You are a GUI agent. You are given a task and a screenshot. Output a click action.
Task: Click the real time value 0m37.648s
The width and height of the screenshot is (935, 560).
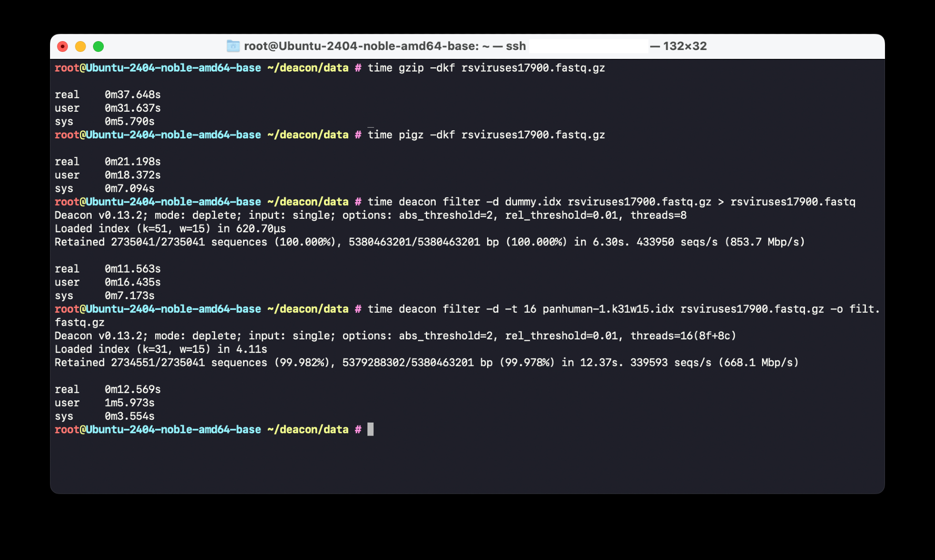132,95
